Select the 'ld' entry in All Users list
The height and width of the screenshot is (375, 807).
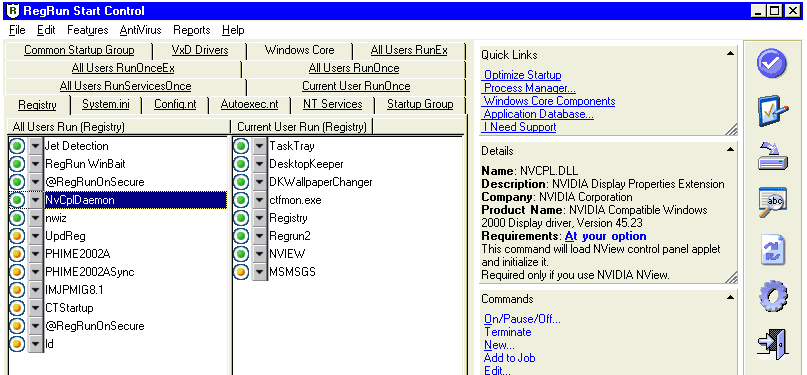click(49, 344)
